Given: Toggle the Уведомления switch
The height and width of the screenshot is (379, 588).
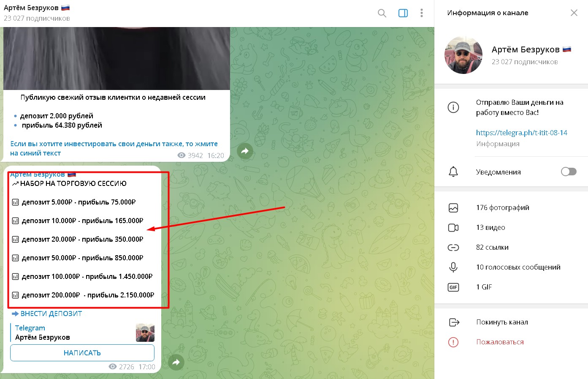Looking at the screenshot, I should click(x=569, y=172).
